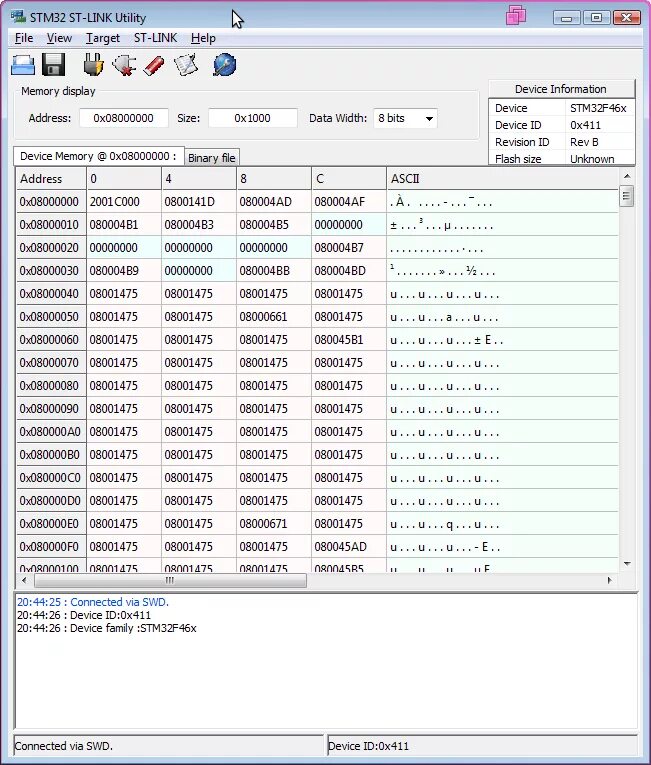Select cell 08000671
The height and width of the screenshot is (765, 651).
[x=274, y=523]
